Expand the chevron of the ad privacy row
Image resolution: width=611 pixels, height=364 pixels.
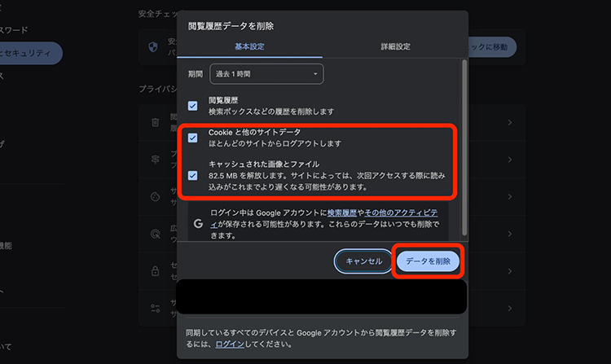coord(510,234)
